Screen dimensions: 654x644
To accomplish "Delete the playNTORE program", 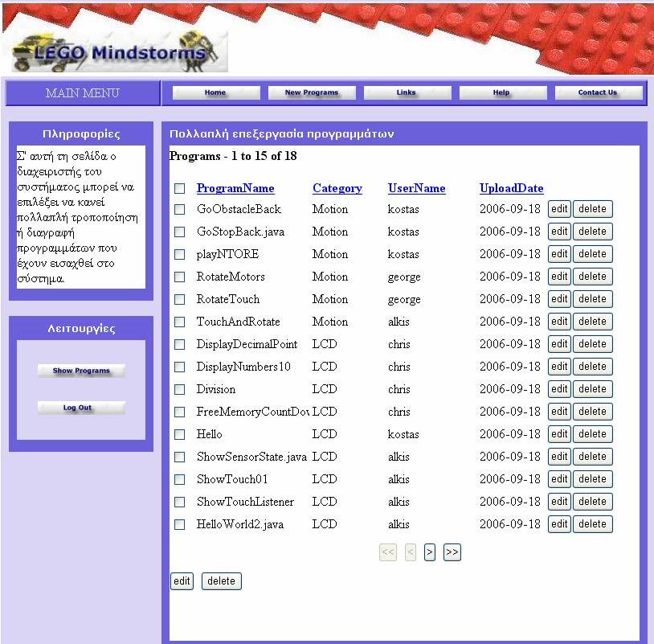I will [x=593, y=254].
